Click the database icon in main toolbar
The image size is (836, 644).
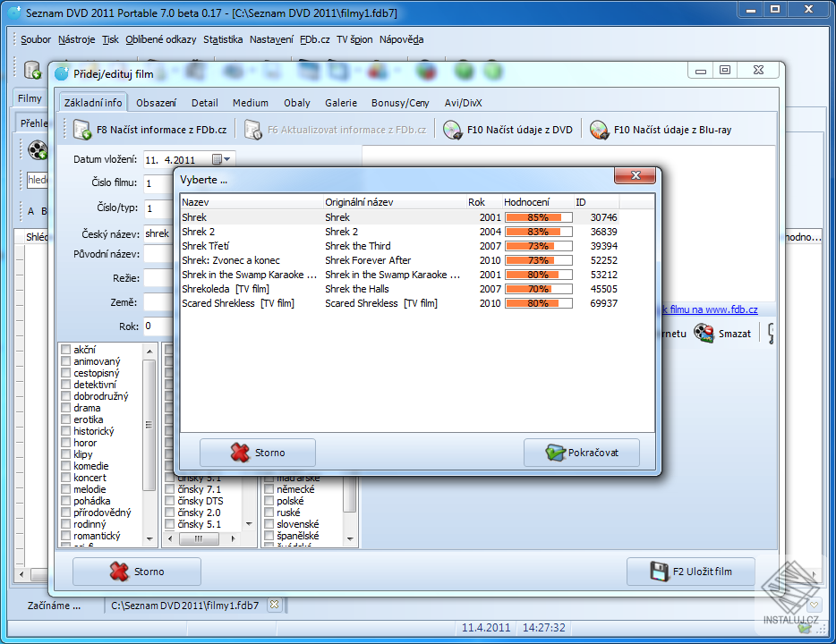[x=32, y=70]
